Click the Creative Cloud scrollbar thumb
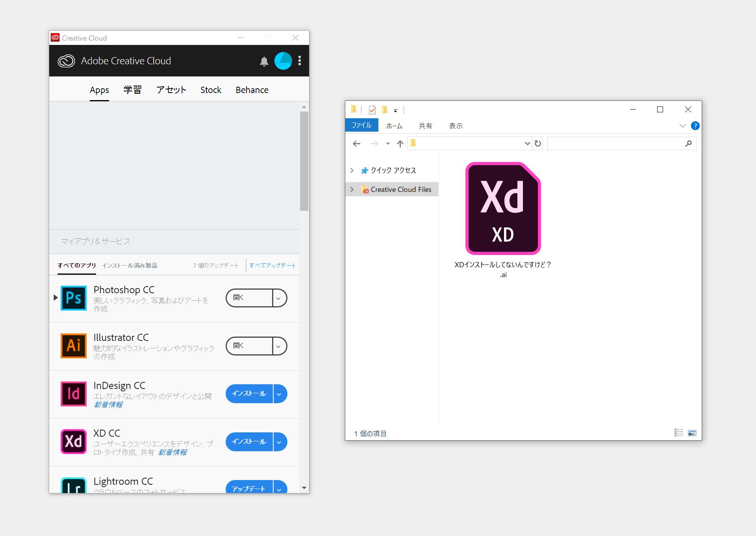The image size is (756, 536). point(304,161)
